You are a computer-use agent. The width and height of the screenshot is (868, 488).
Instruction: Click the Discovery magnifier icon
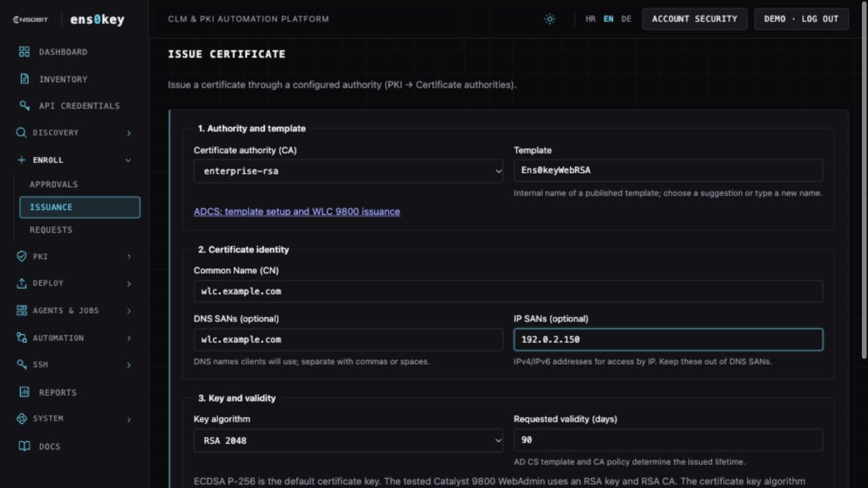tap(21, 133)
